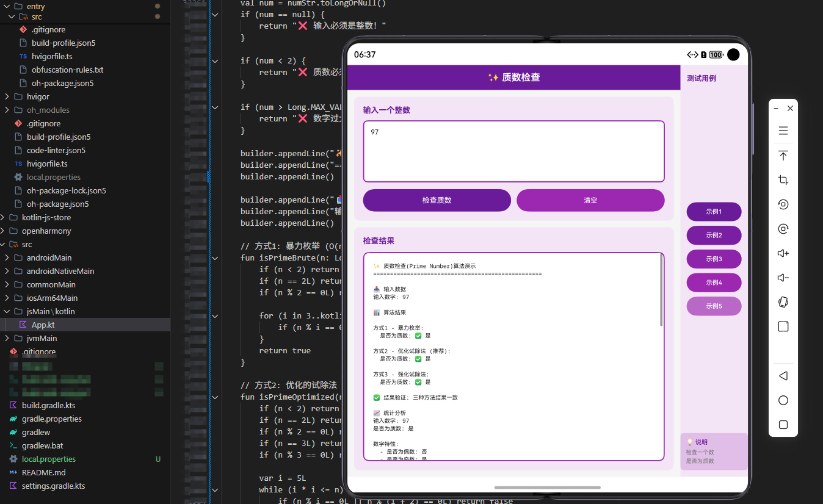Tap the 清空 button

point(590,200)
